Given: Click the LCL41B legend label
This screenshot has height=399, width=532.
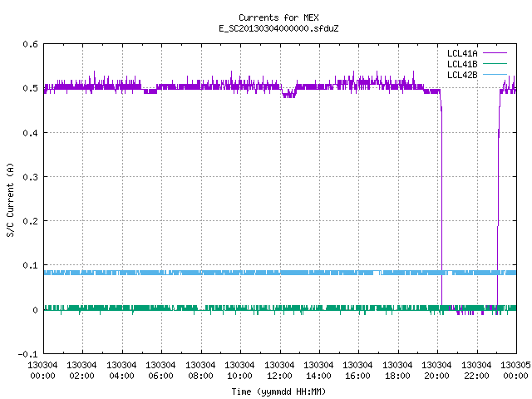Looking at the screenshot, I should click(462, 64).
